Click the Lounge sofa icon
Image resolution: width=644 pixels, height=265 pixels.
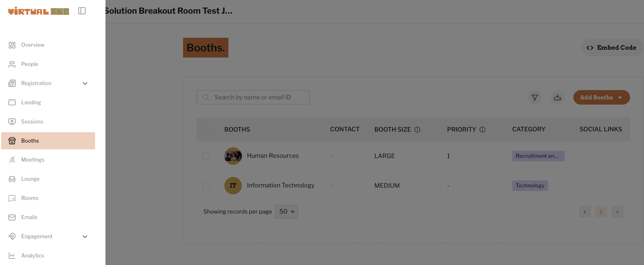click(12, 179)
